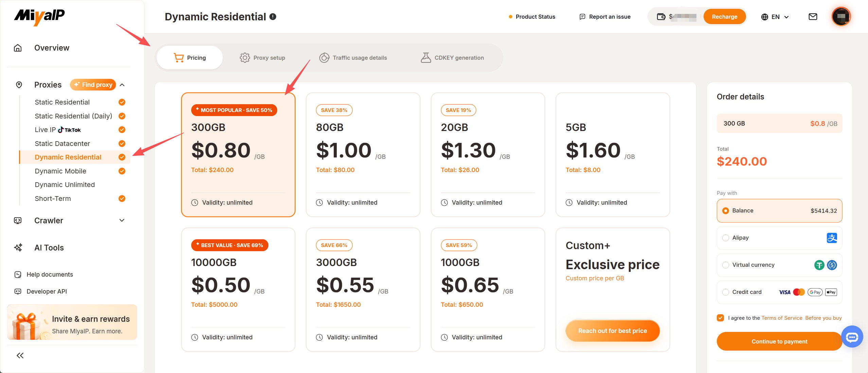Switch to the Pricing tab

pos(190,58)
